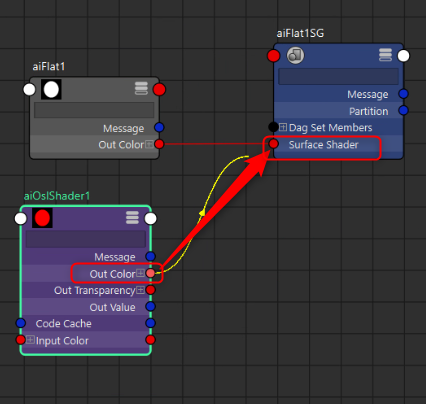Click aiOslShader1 Message attribute label
426x404 pixels.
click(115, 257)
